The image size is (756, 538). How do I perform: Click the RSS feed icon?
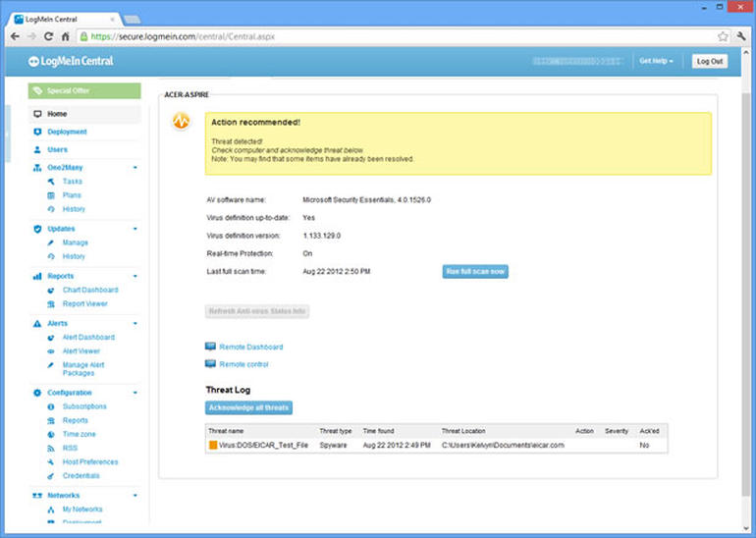pyautogui.click(x=51, y=449)
